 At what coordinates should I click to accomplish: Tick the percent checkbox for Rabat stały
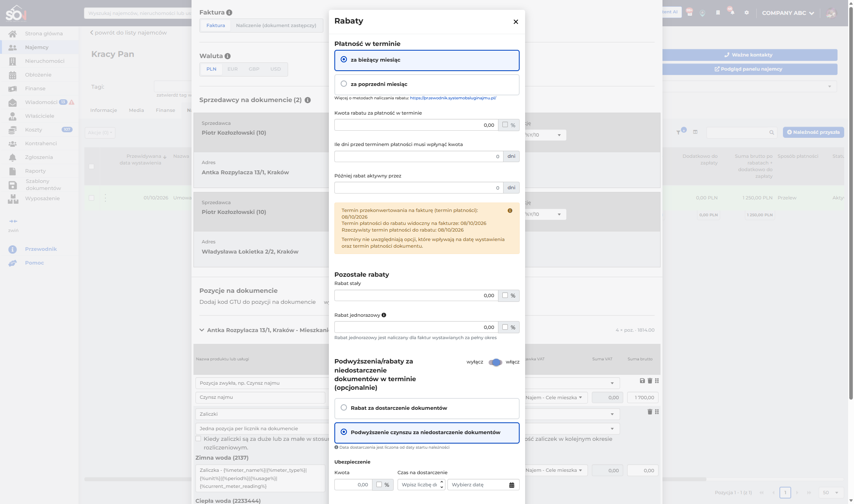pyautogui.click(x=505, y=295)
